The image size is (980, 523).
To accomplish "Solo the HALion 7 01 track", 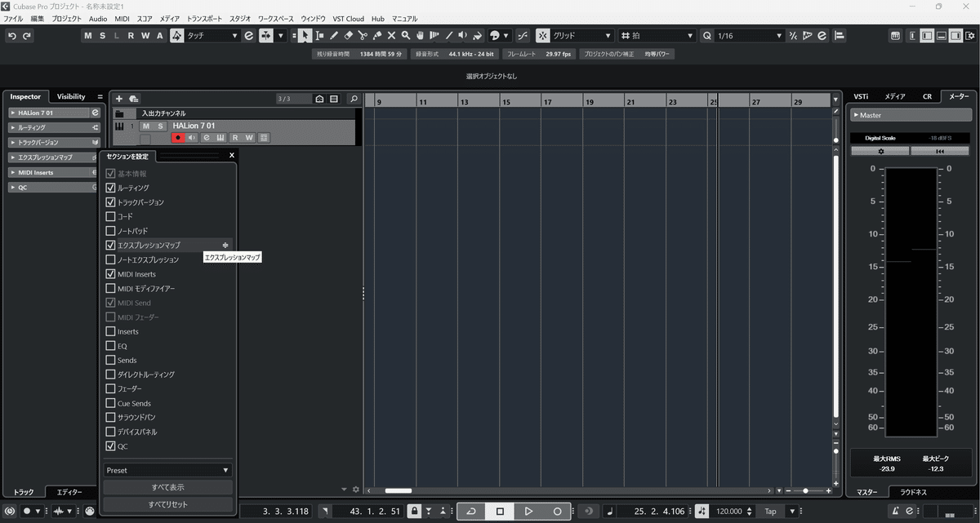I will (x=161, y=126).
